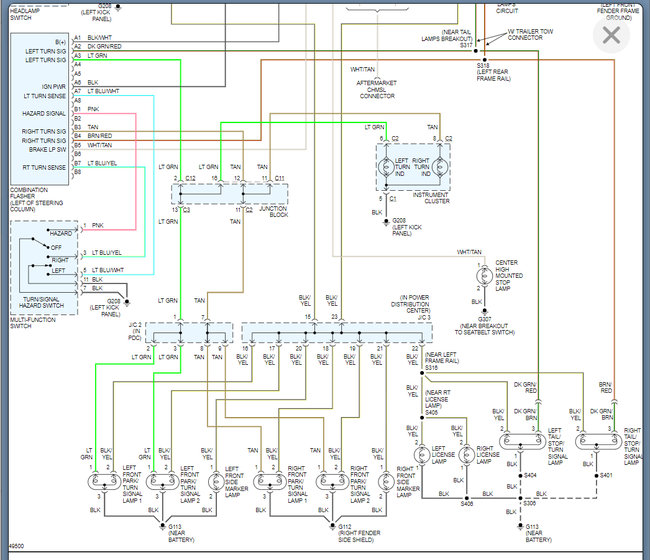Click the left license lamp bulb symbol

click(x=422, y=455)
